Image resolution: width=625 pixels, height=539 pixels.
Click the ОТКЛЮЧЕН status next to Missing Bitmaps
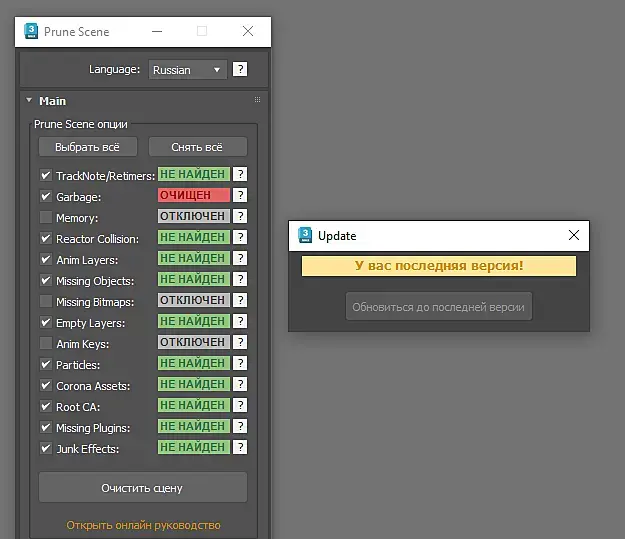click(x=194, y=300)
